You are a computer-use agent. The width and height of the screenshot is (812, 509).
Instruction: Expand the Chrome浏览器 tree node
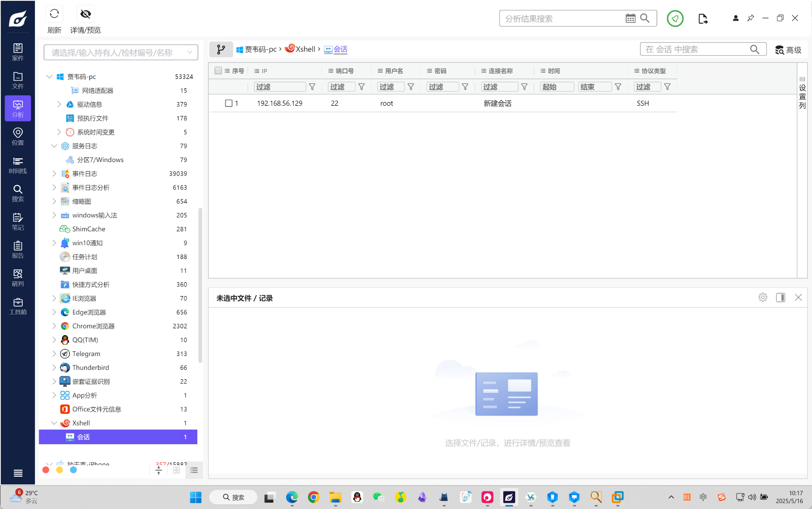click(54, 326)
